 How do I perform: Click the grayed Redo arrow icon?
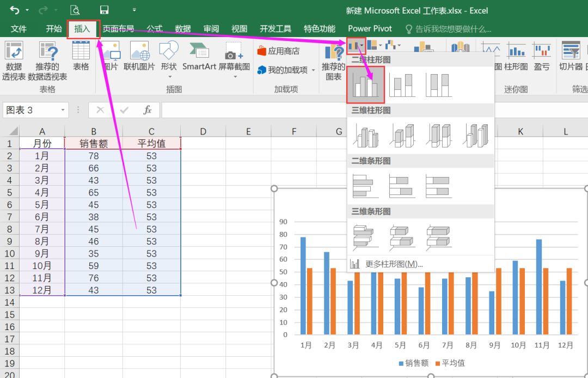tap(43, 10)
